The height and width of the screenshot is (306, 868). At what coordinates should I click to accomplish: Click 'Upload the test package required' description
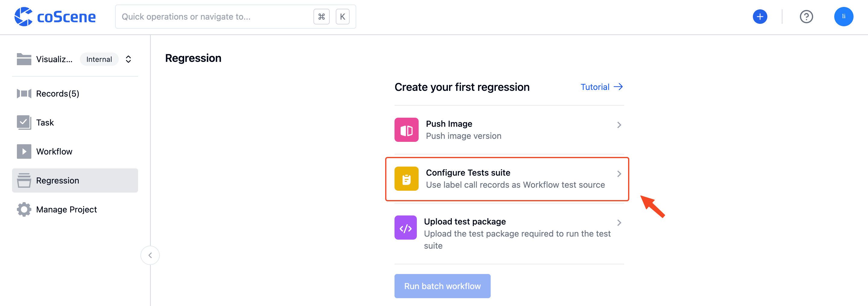pyautogui.click(x=517, y=240)
